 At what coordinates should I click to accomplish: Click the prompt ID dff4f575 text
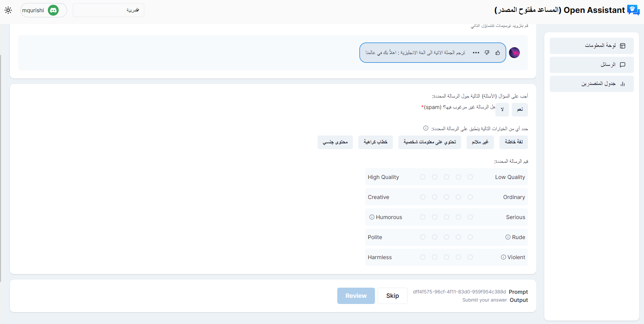click(x=459, y=292)
